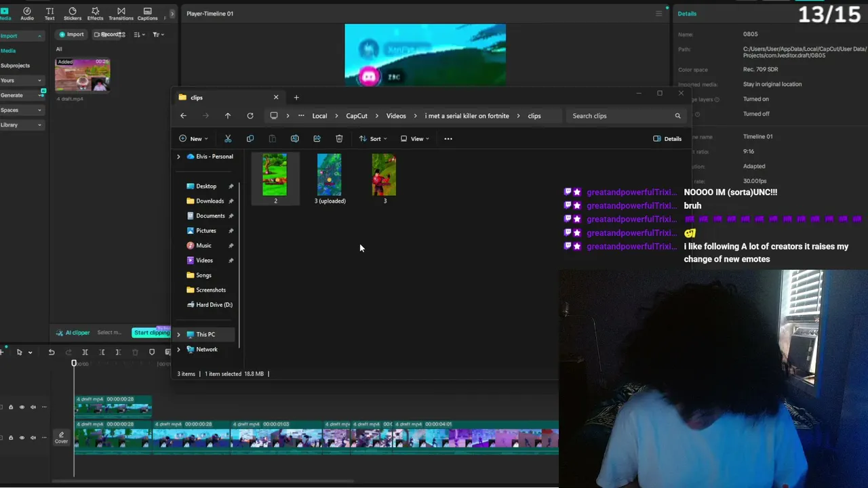Click the Copy icon in File Explorer
Screen dimensions: 868x488
[250, 139]
